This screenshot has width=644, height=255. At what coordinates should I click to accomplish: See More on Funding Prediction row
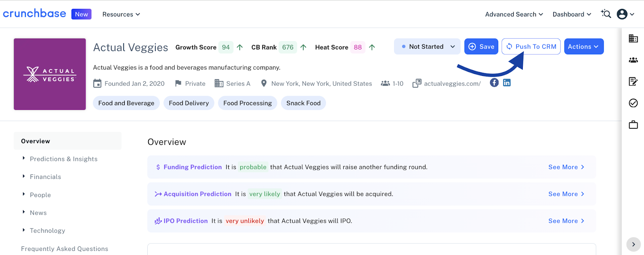point(566,167)
